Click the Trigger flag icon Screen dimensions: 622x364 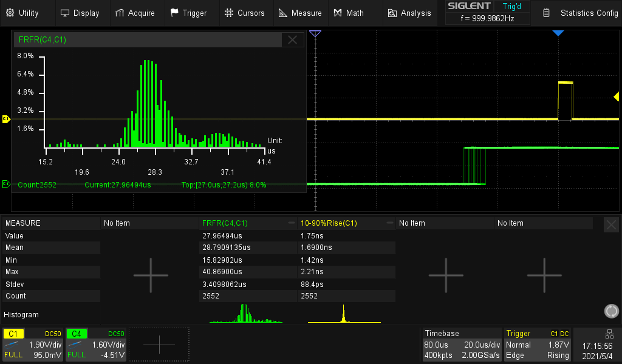tap(174, 13)
